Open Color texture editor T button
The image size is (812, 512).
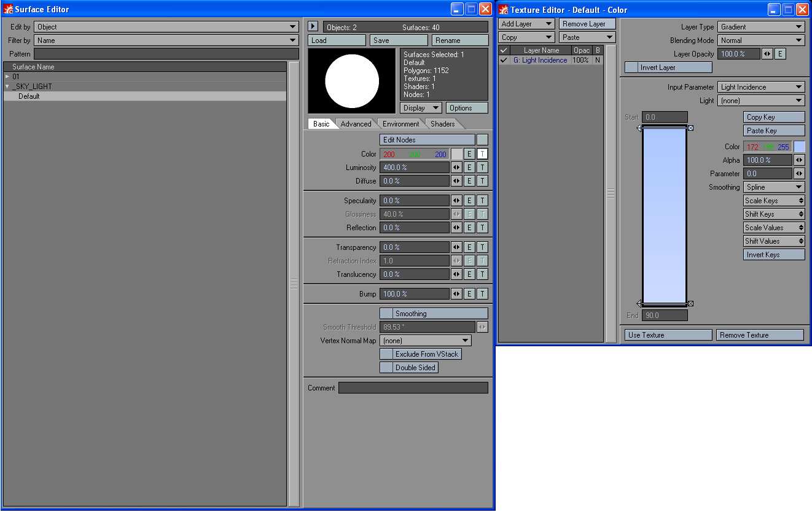tap(482, 154)
